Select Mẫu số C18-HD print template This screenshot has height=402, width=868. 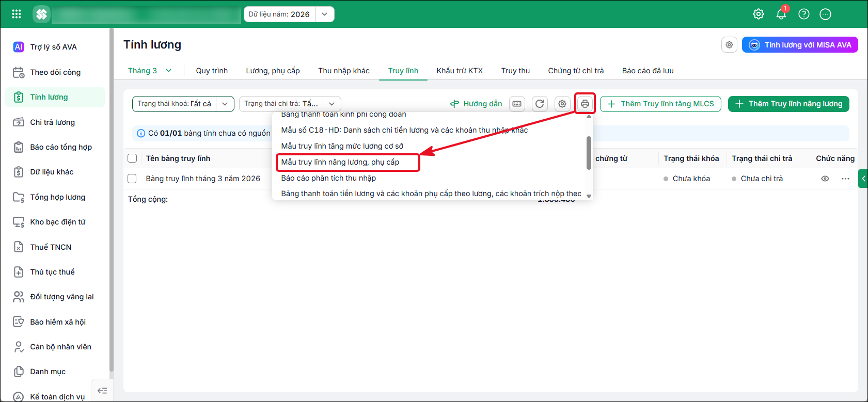pyautogui.click(x=404, y=130)
